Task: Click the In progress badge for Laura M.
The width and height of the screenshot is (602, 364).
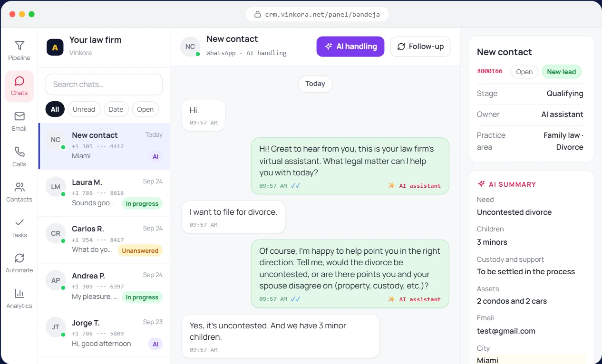Action: pos(142,203)
